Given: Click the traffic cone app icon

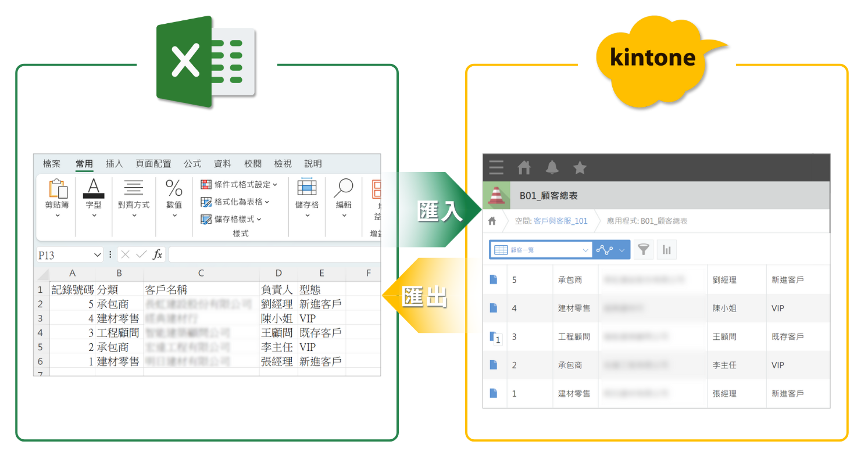Looking at the screenshot, I should click(x=496, y=196).
